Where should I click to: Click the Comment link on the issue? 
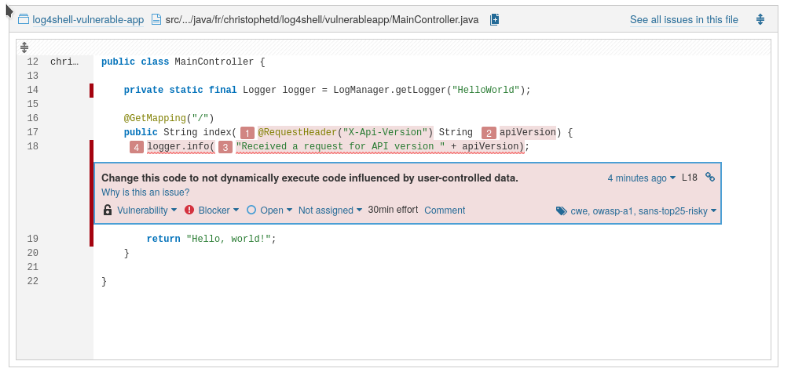445,210
